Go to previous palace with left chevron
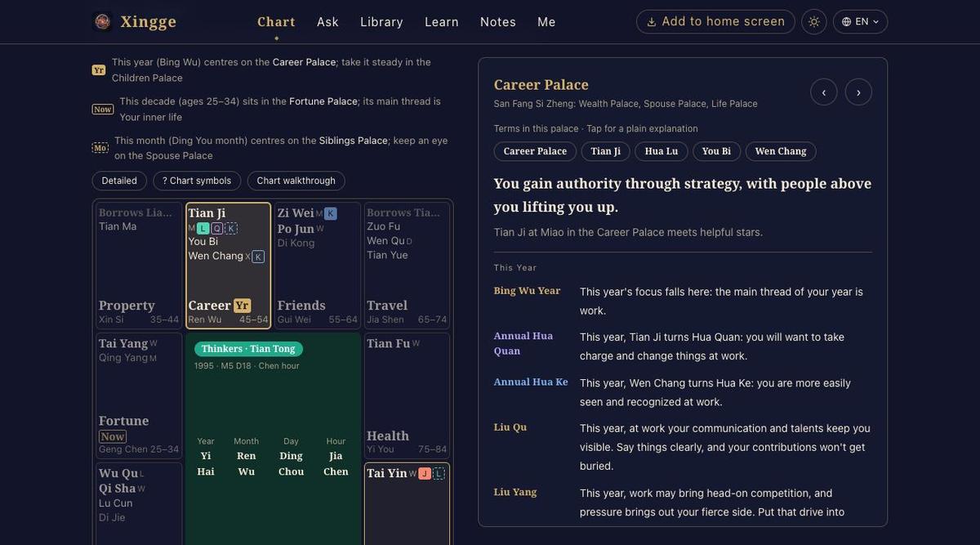The image size is (980, 545). coord(823,92)
